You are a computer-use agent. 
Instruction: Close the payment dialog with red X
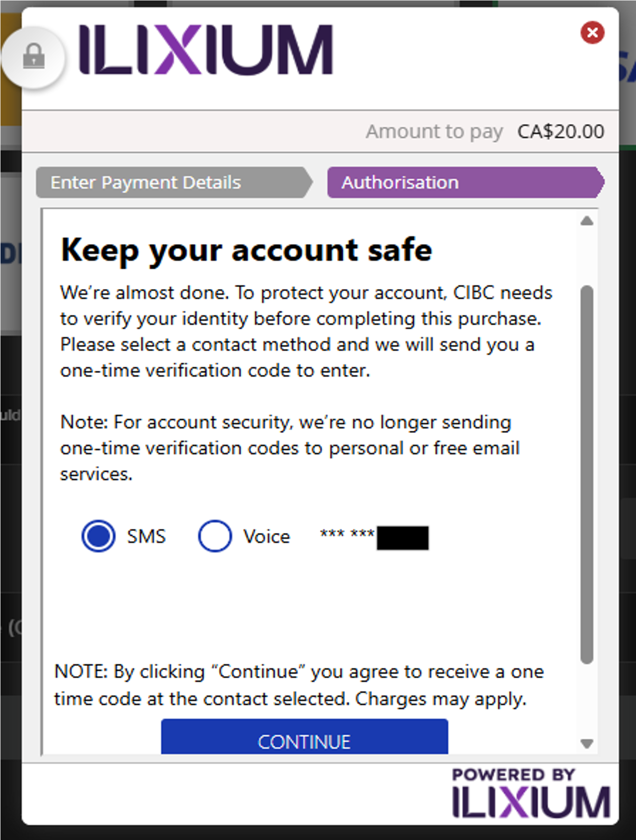coord(592,33)
